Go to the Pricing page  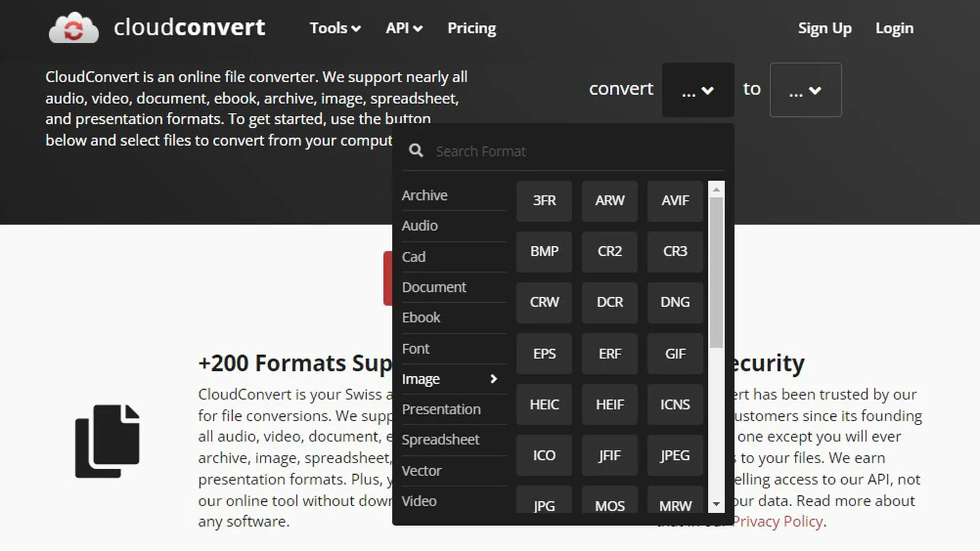pos(472,28)
